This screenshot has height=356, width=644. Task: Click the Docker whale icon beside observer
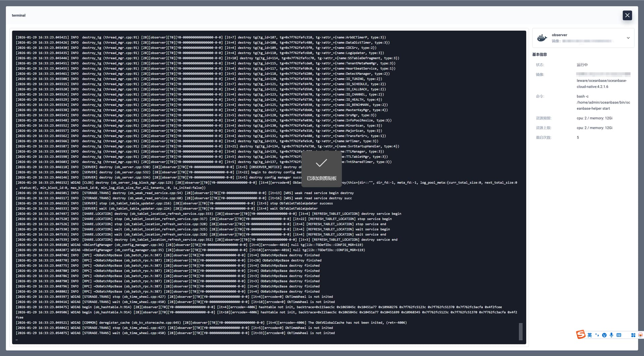tap(542, 38)
